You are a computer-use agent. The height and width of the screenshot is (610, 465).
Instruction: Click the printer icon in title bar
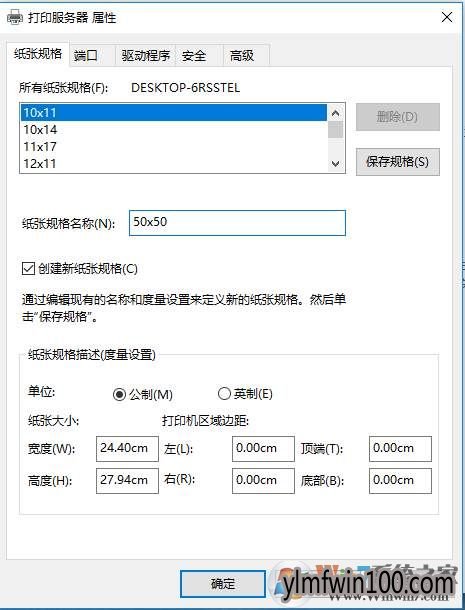(x=15, y=18)
